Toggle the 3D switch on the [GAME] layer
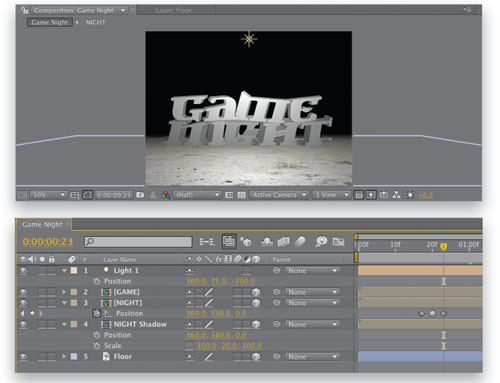Viewport: 500px width, 383px height. click(256, 292)
